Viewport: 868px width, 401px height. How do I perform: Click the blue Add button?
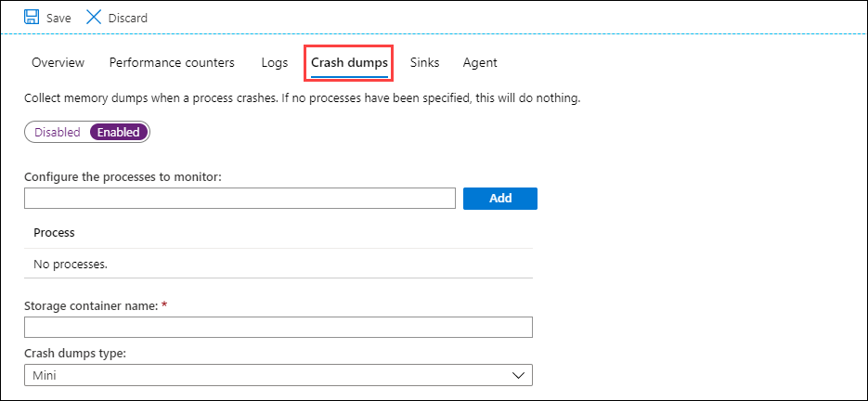click(500, 198)
